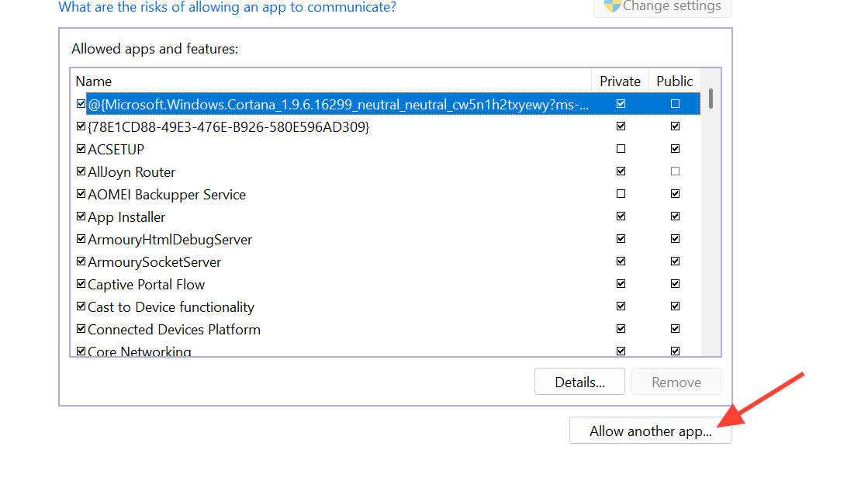Uncheck Private for Captive Portal Flow
This screenshot has width=868, height=488.
(x=621, y=284)
